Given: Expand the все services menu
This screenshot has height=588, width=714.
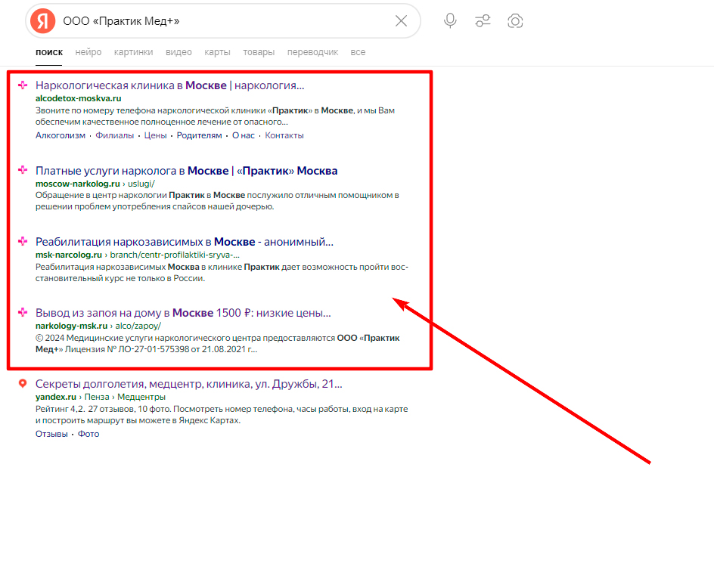Looking at the screenshot, I should coord(358,52).
